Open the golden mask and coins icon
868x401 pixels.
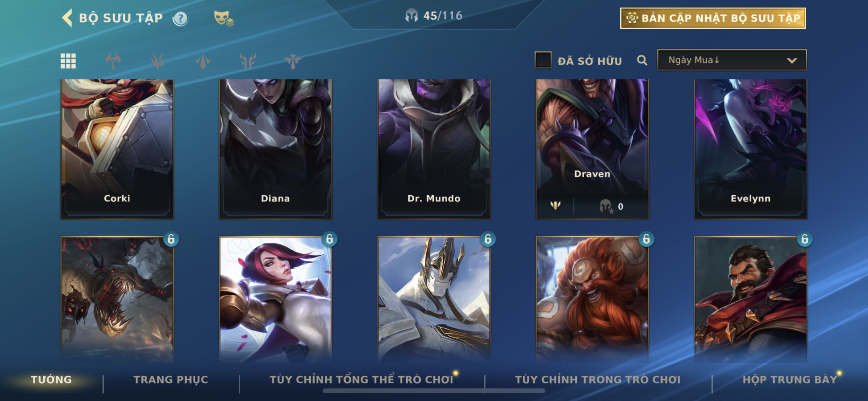223,18
